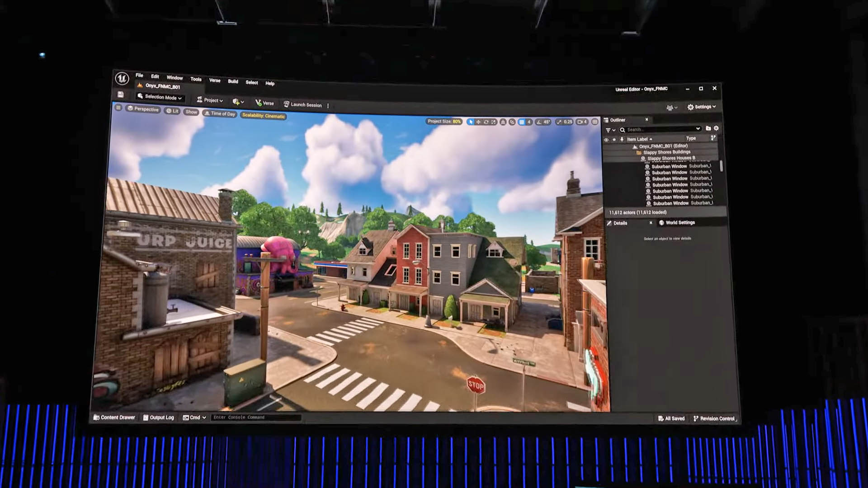Click the icon next to surface snapping

click(512, 122)
